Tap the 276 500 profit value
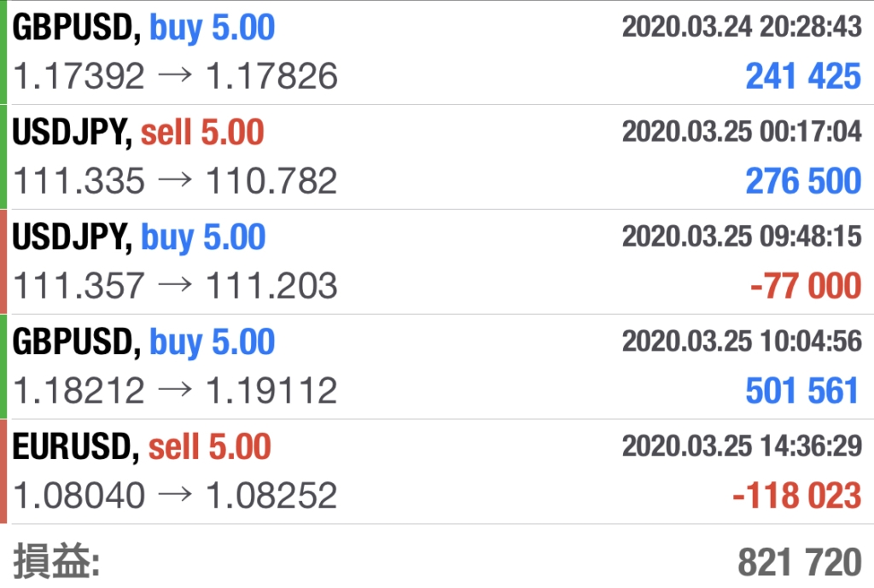The height and width of the screenshot is (588, 874). click(803, 181)
